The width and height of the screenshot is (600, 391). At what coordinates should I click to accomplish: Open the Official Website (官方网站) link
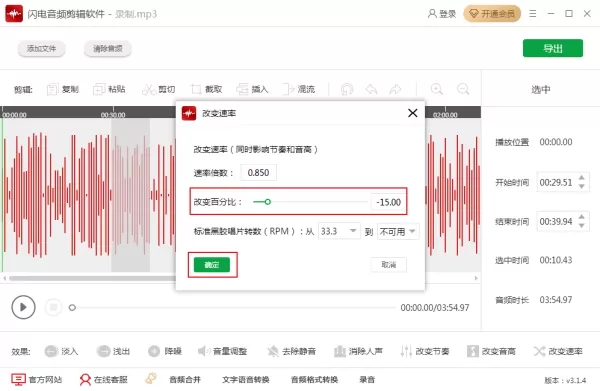(x=36, y=379)
